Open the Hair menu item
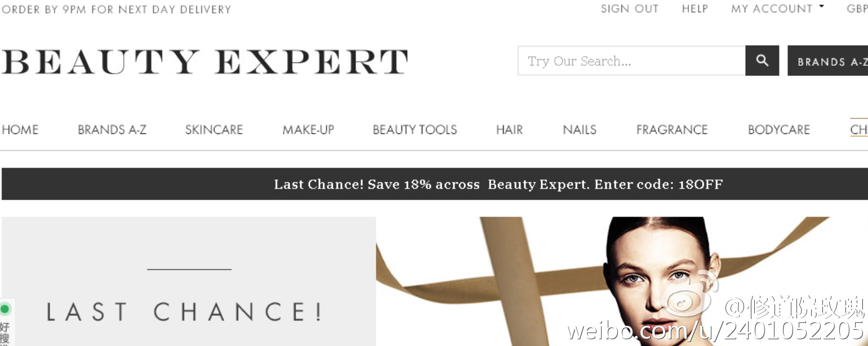The image size is (868, 346). (x=509, y=129)
